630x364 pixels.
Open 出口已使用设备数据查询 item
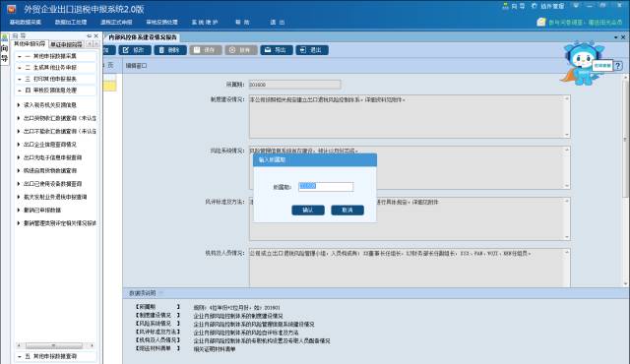[x=52, y=184]
